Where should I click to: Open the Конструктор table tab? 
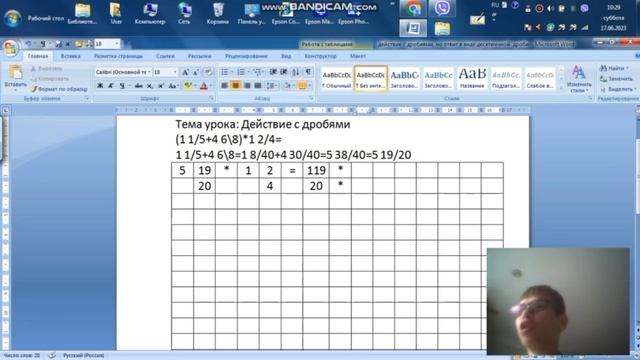pyautogui.click(x=320, y=56)
